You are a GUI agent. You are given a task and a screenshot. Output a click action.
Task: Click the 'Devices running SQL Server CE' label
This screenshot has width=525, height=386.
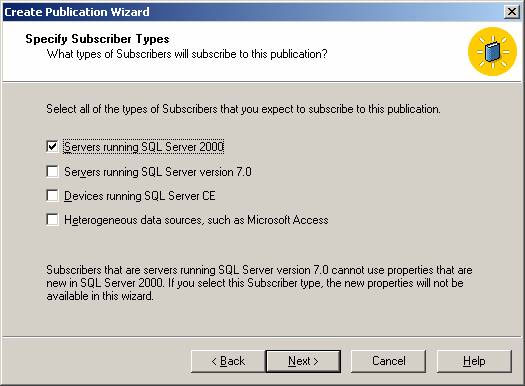coord(140,196)
